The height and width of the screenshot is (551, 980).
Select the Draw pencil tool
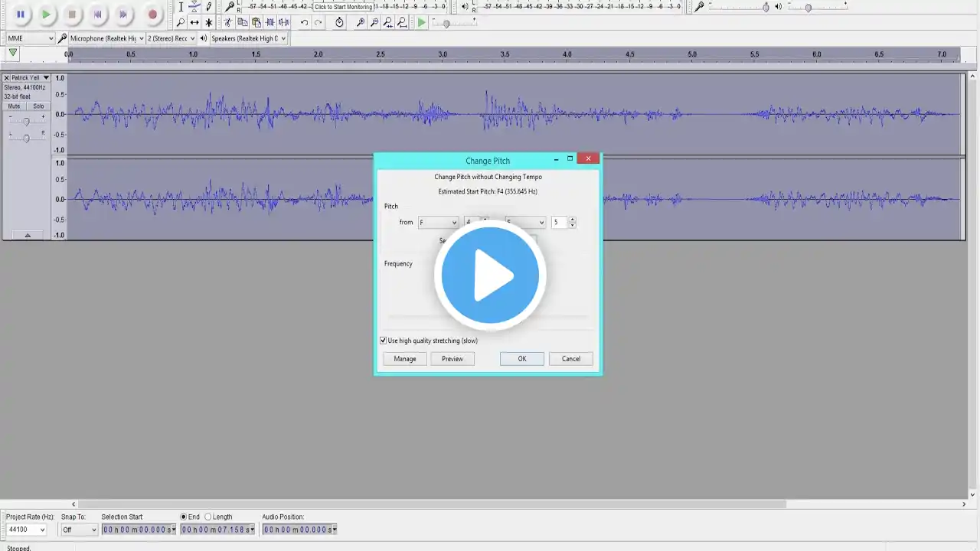(208, 7)
